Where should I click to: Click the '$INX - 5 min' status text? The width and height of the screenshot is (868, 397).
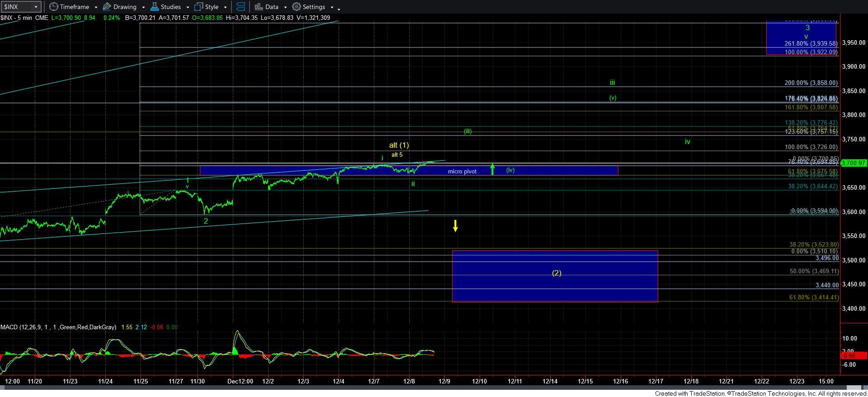pos(16,18)
